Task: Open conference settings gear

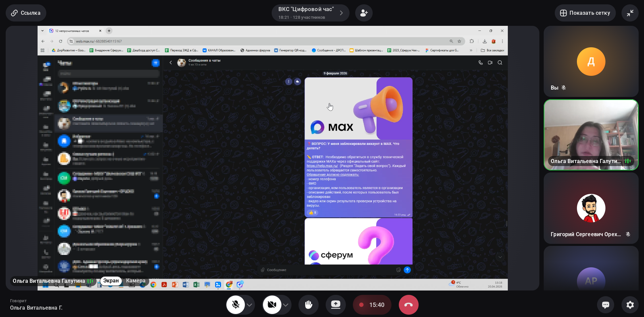Action: tap(630, 305)
